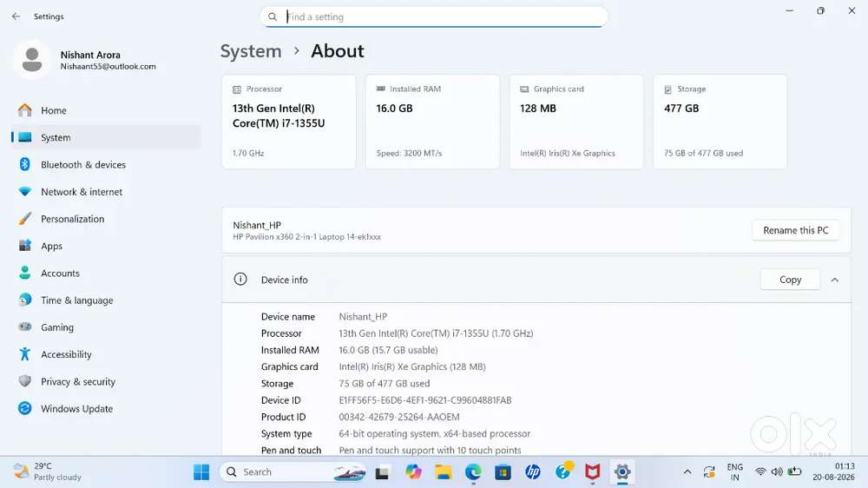Select the 16.0 GB (15.7 GB usable) text
The image size is (868, 488).
click(x=388, y=350)
